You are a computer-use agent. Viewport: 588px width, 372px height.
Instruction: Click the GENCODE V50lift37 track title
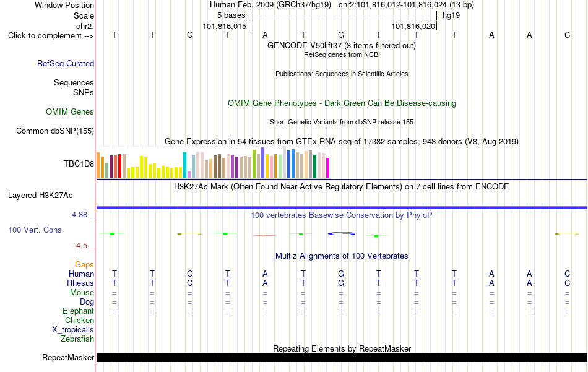[x=341, y=45]
